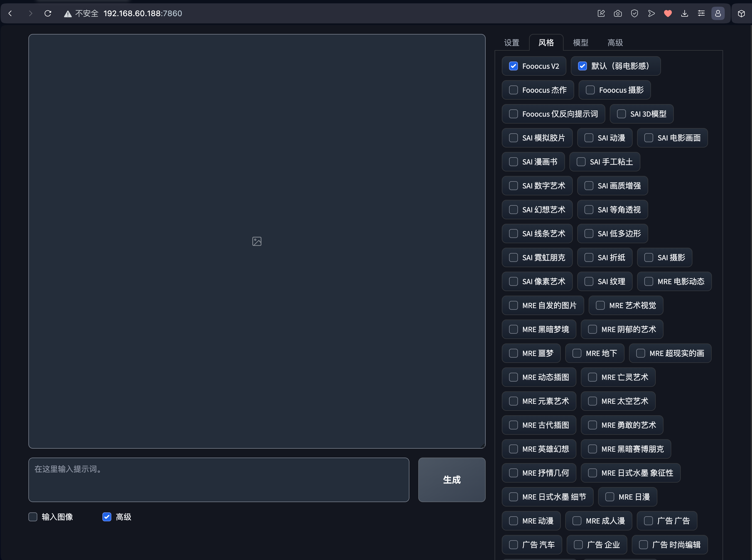Take a screenshot with the camera icon
The height and width of the screenshot is (560, 752).
[618, 13]
